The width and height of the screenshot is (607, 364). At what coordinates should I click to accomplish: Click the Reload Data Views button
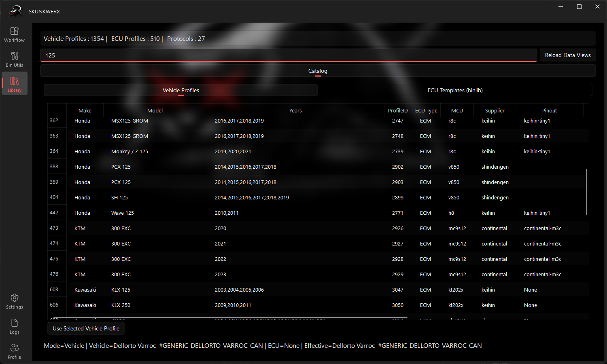(568, 55)
